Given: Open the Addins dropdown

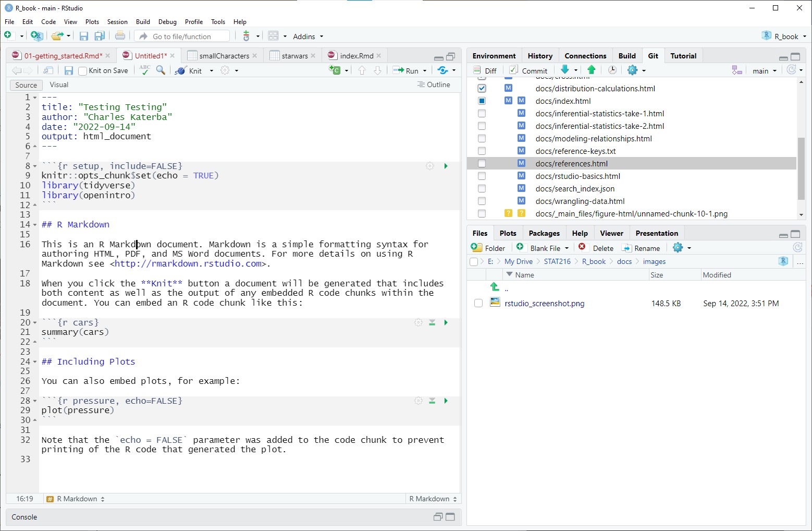Looking at the screenshot, I should 308,37.
